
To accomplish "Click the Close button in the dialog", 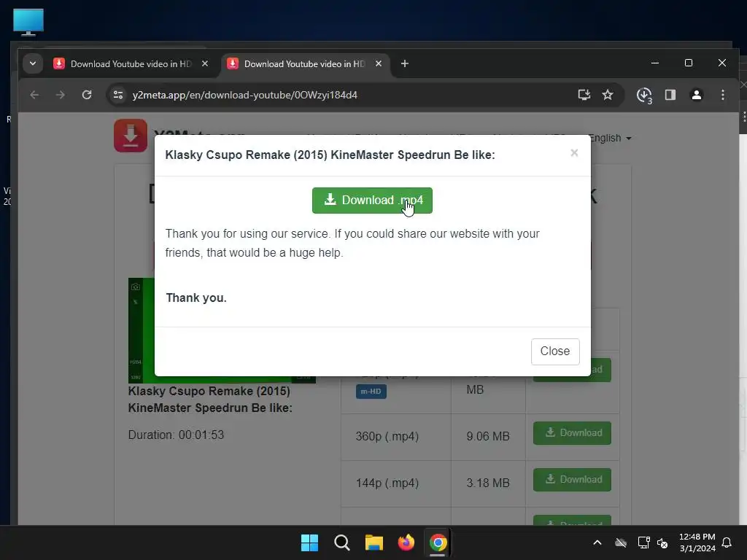I will (555, 351).
